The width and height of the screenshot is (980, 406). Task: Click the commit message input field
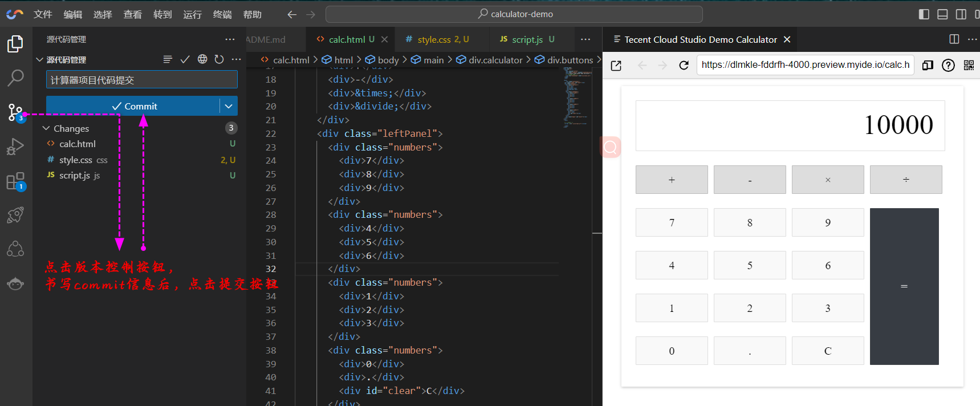tap(142, 80)
